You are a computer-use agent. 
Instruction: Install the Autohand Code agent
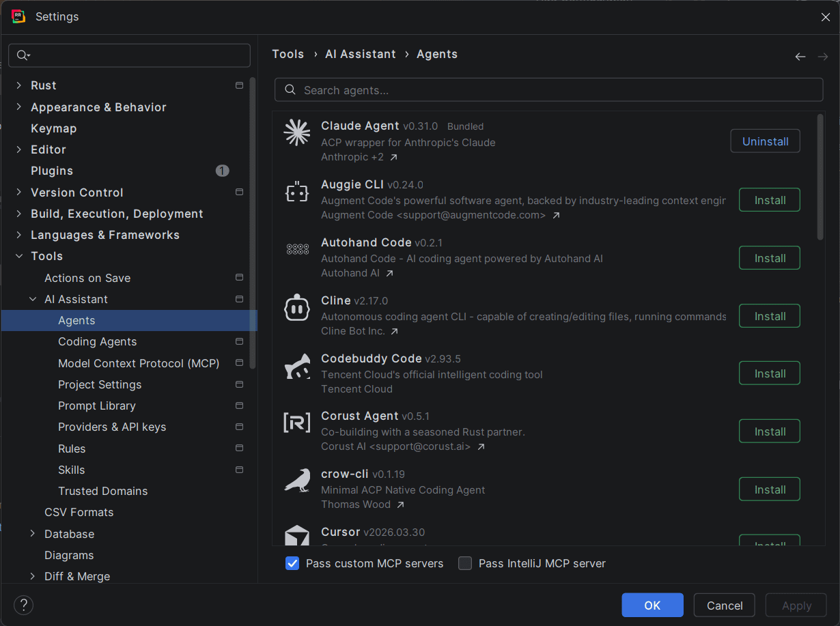[x=770, y=258]
